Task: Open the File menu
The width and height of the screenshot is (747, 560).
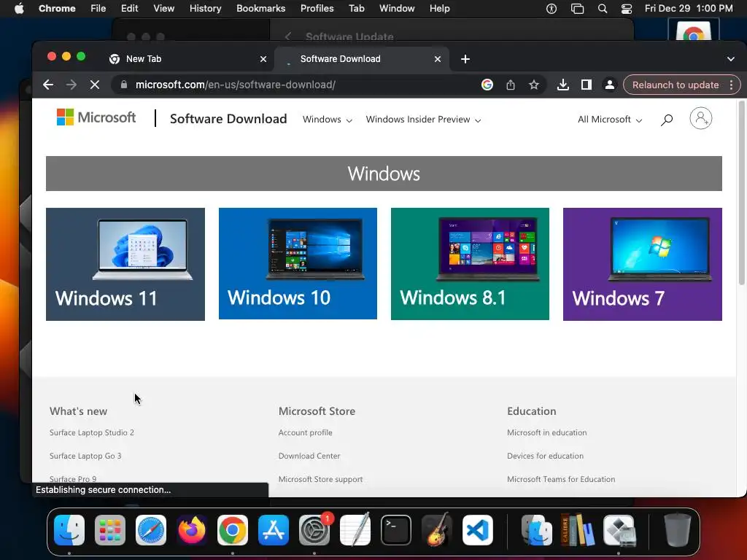Action: 98,9
